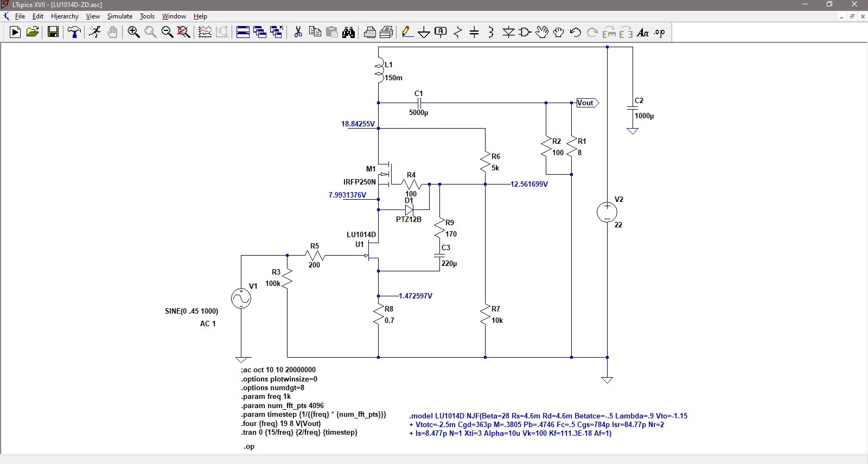Zoom in with the plus magnifier
868x464 pixels.
point(133,33)
